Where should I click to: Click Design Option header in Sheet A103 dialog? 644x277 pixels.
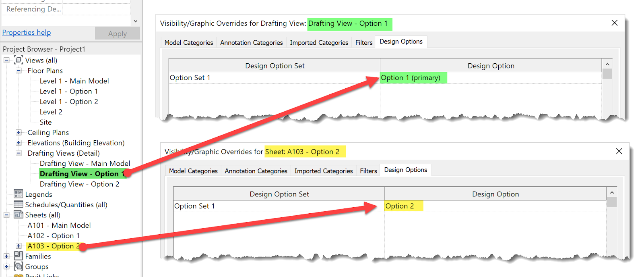click(x=495, y=194)
